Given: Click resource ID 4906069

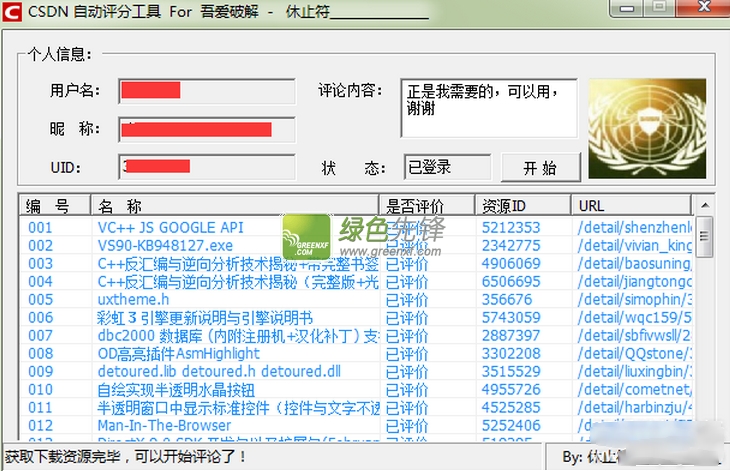Looking at the screenshot, I should pos(511,263).
